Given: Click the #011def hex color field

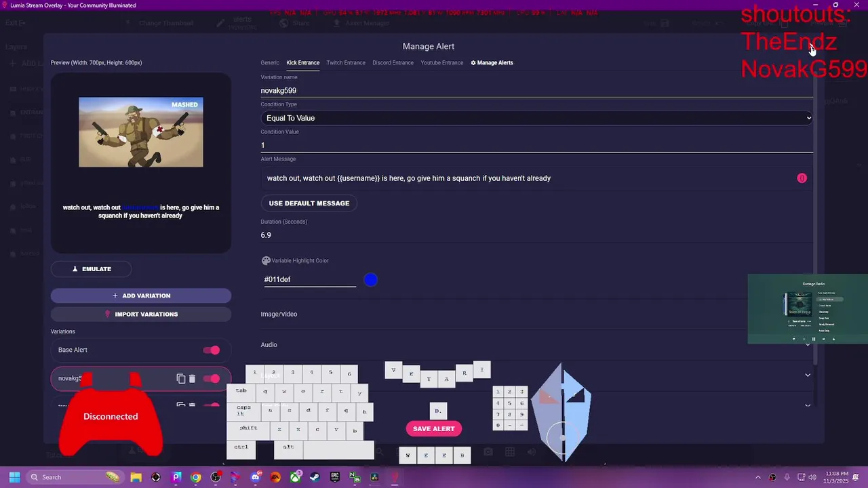Looking at the screenshot, I should [310, 279].
